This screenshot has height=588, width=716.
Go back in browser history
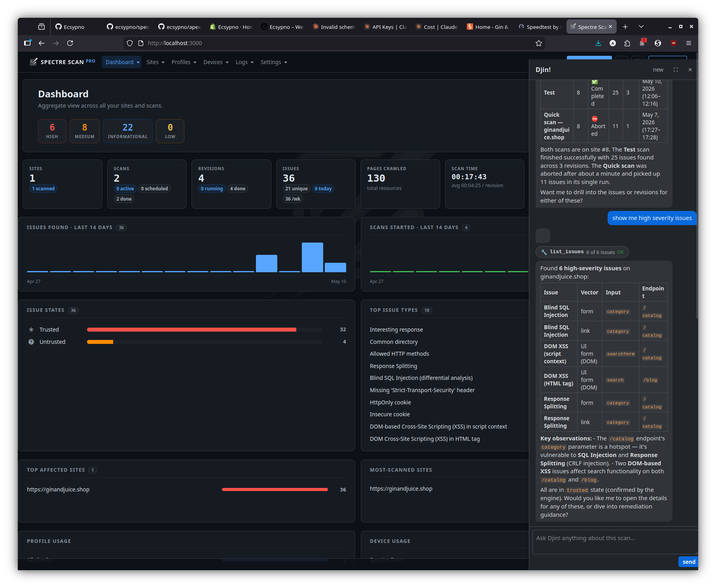(42, 43)
